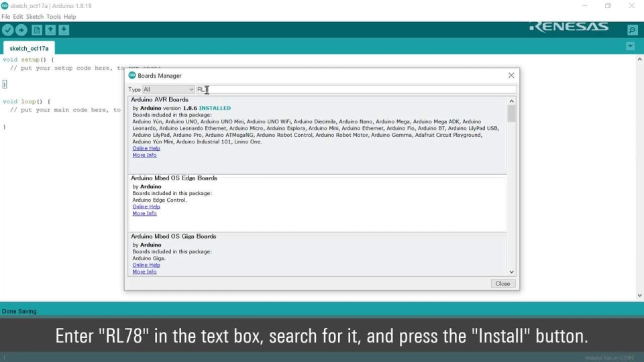
Task: Click the Arduino logo in title bar
Action: click(x=5, y=5)
